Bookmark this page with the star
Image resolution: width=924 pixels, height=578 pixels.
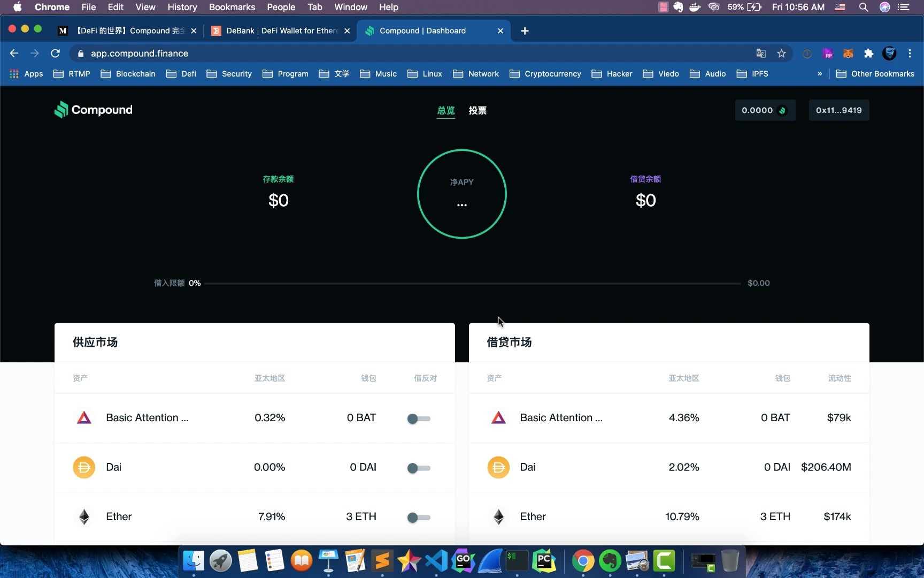pyautogui.click(x=781, y=54)
